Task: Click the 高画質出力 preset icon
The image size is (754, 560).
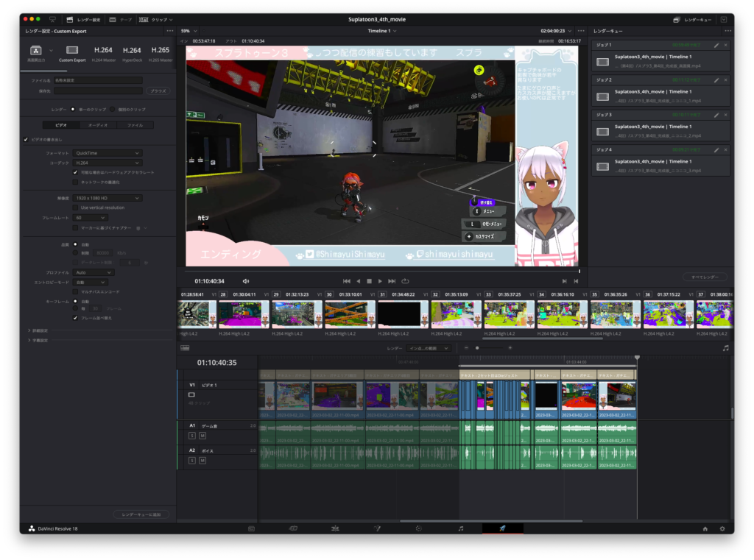Action: [35, 50]
